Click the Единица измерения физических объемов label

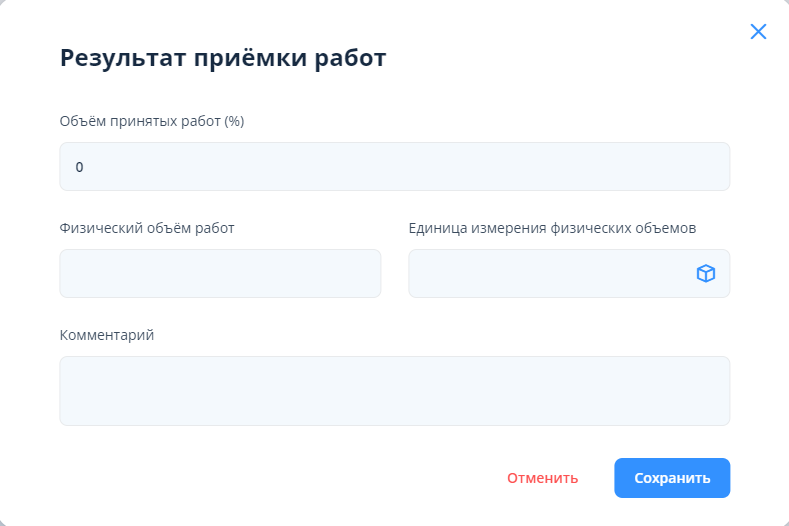click(x=552, y=227)
